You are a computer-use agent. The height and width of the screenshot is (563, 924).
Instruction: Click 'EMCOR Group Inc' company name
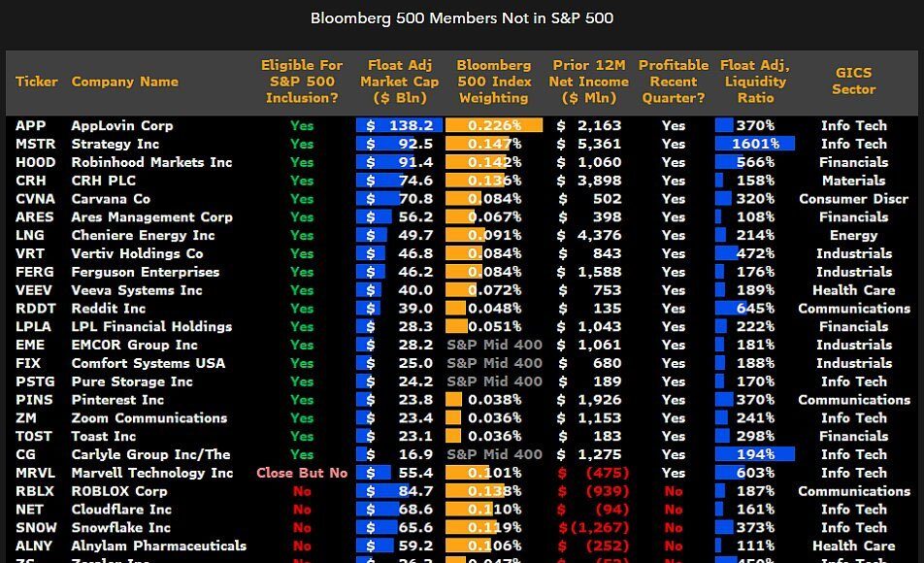tap(134, 345)
